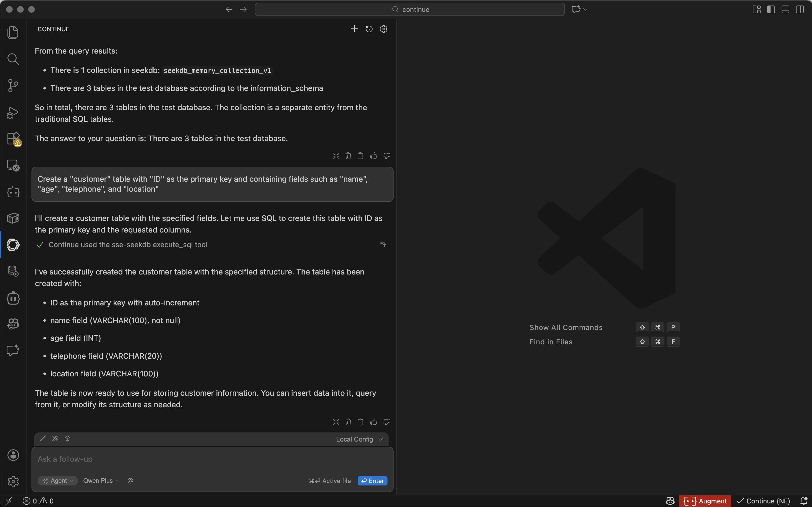Open Run and Debug view

coord(13,113)
